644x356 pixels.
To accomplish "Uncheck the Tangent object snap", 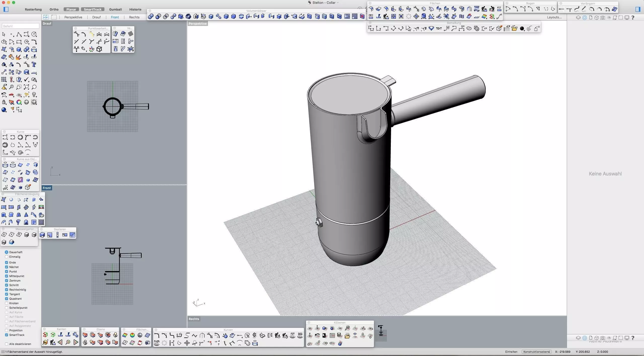I will point(7,294).
